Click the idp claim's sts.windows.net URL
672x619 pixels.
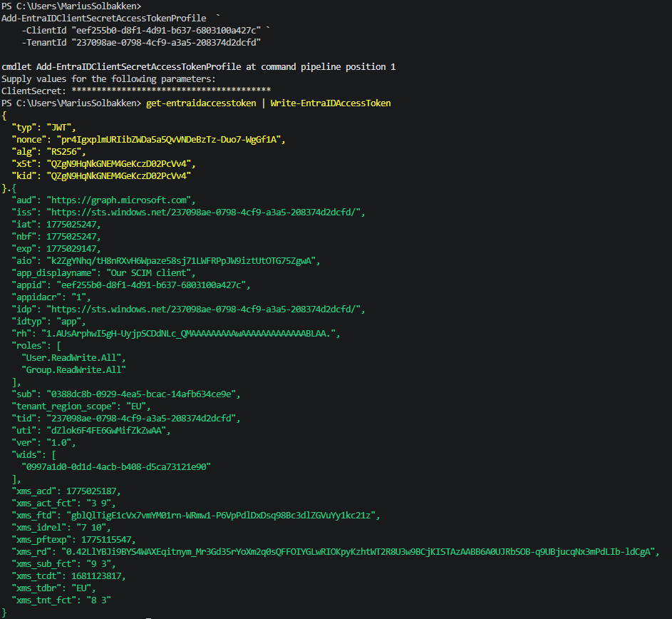tap(205, 309)
